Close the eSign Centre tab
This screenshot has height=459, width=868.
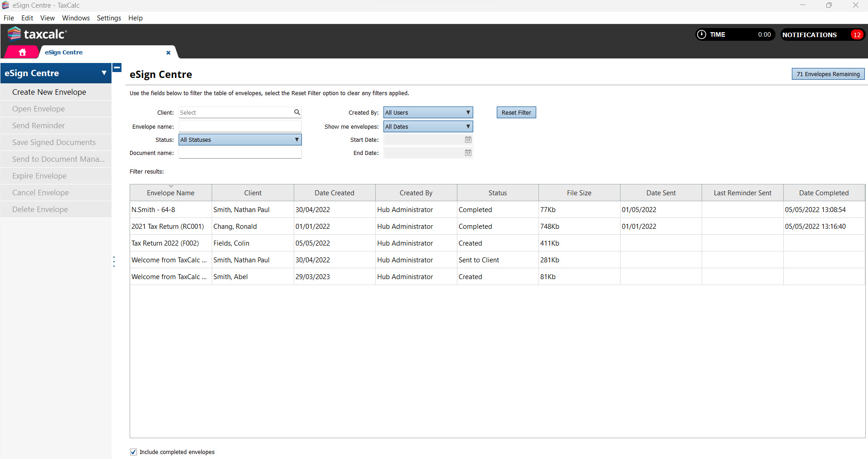[x=168, y=53]
